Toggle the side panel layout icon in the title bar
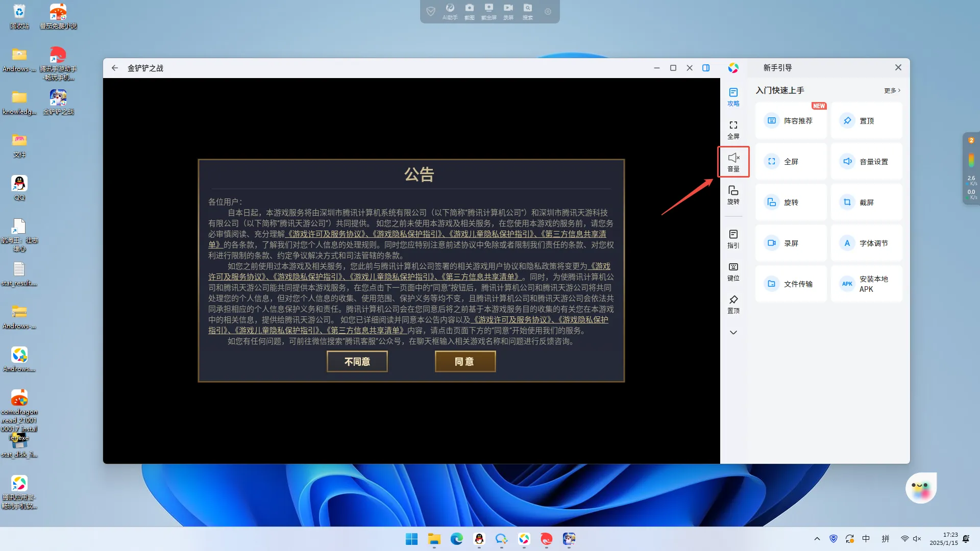The image size is (980, 551). click(706, 68)
